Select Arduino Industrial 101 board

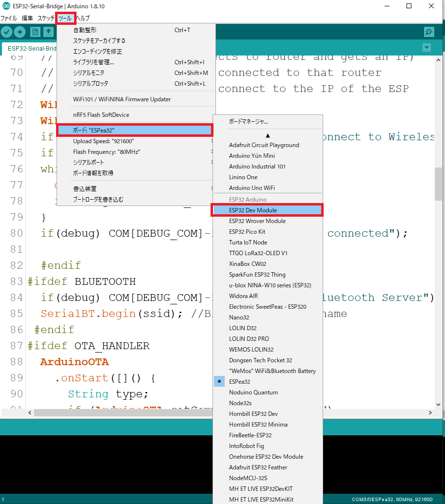click(268, 166)
